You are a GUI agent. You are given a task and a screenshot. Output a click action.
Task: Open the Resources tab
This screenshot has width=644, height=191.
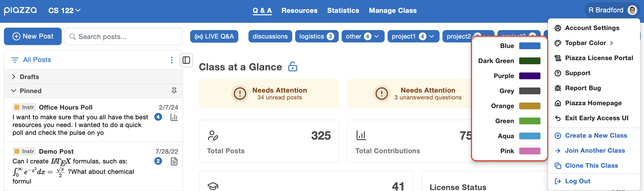click(x=299, y=10)
